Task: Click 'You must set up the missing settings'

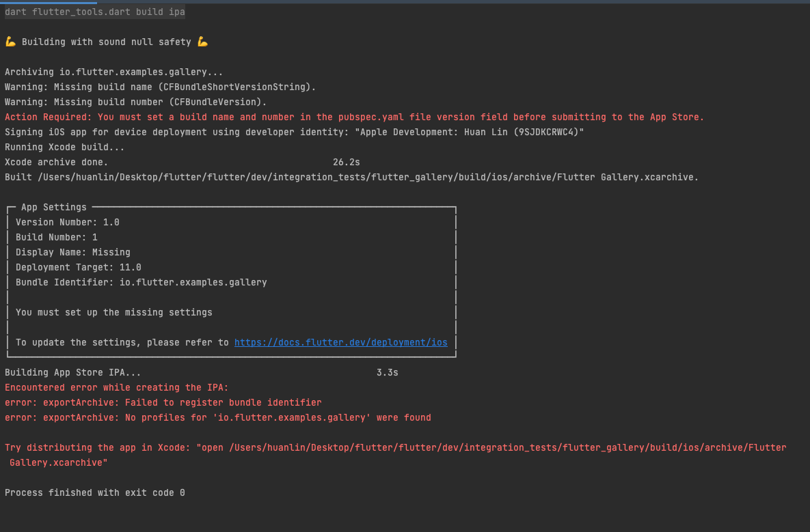Action: pos(113,312)
